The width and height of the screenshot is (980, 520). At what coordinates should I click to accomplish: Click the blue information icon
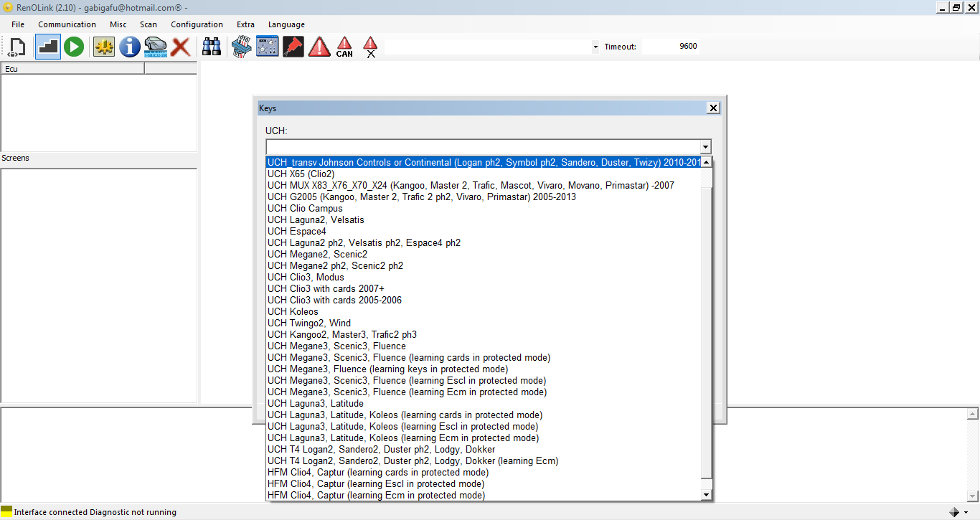point(130,47)
